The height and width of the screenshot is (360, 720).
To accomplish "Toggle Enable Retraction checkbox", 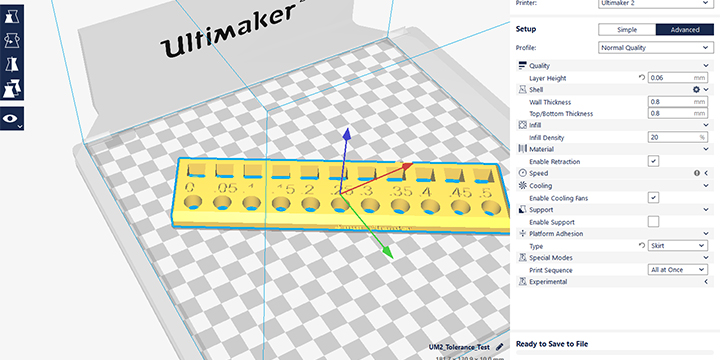I will (653, 161).
